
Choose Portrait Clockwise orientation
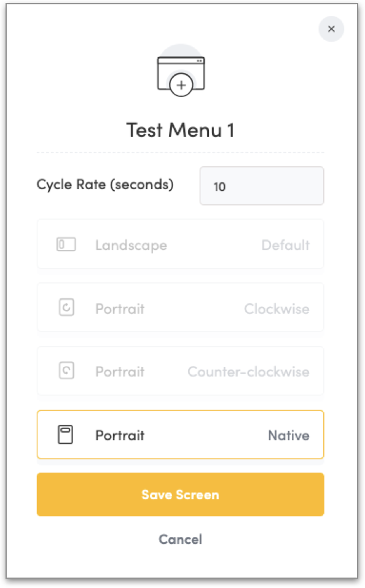[180, 308]
